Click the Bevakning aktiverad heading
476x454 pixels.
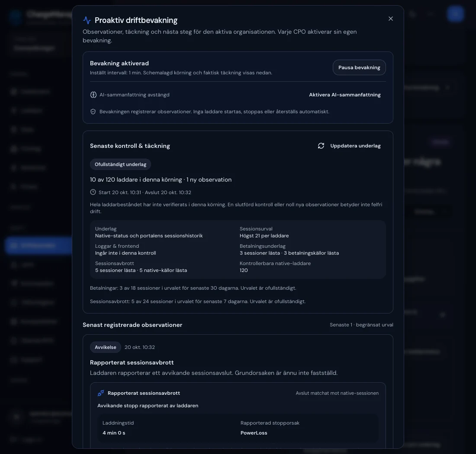(x=119, y=63)
